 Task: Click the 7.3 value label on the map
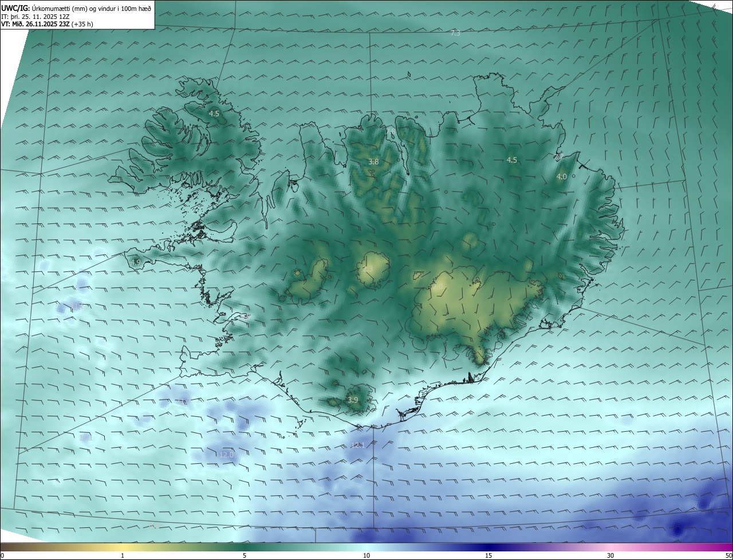pyautogui.click(x=455, y=33)
